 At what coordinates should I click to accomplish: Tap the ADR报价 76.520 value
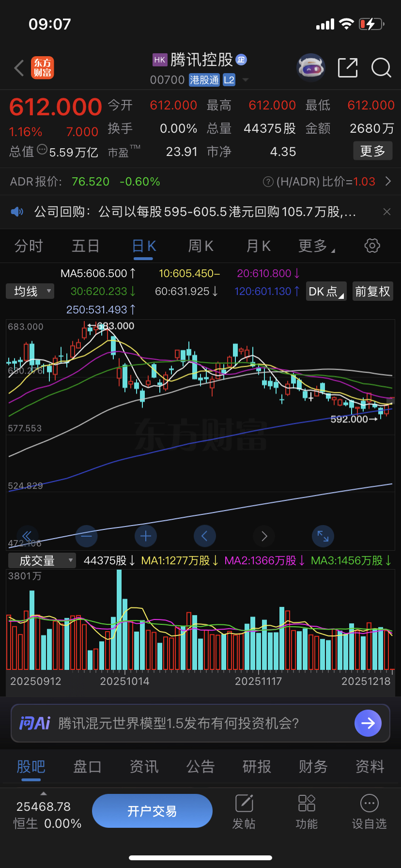pyautogui.click(x=91, y=182)
